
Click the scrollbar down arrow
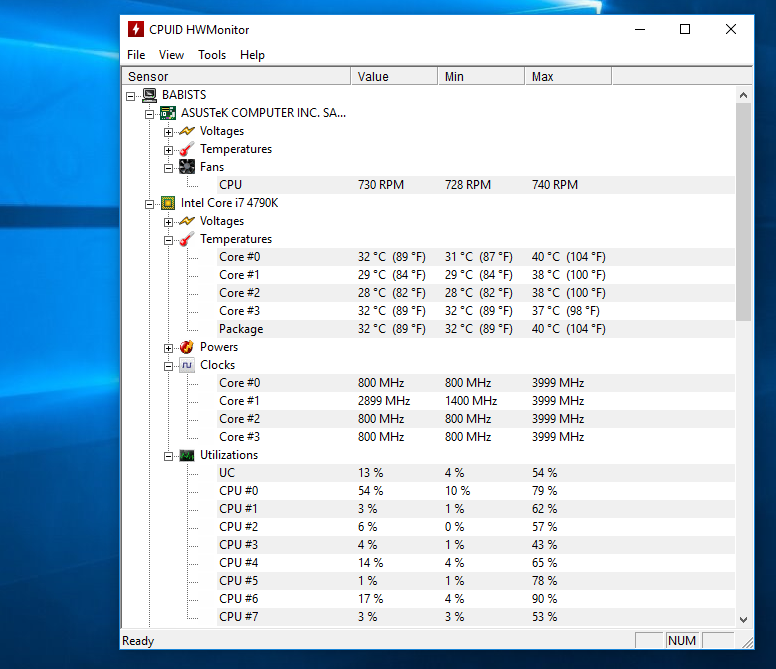tap(743, 620)
